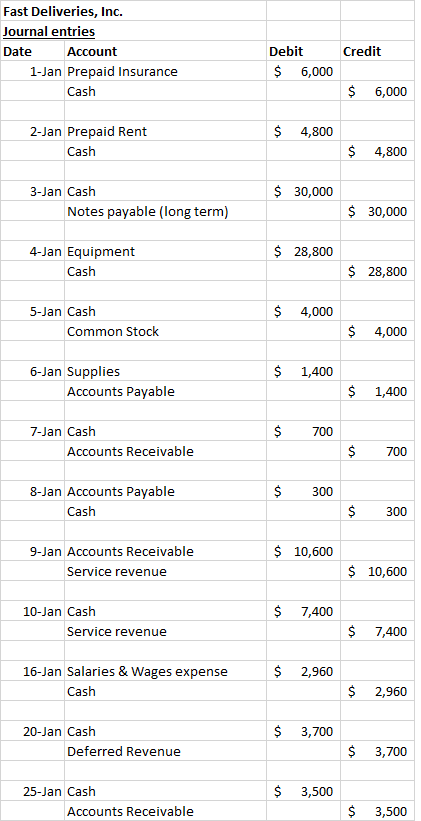Select the '1-Jan' date cell

[x=33, y=71]
